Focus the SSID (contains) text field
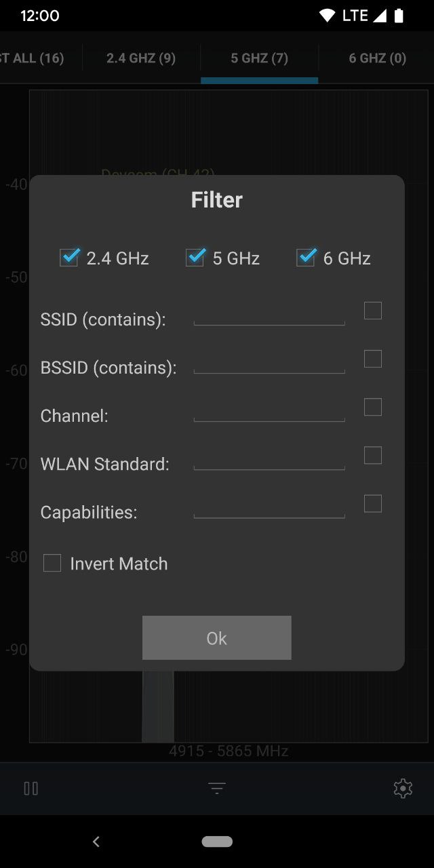 pyautogui.click(x=269, y=314)
